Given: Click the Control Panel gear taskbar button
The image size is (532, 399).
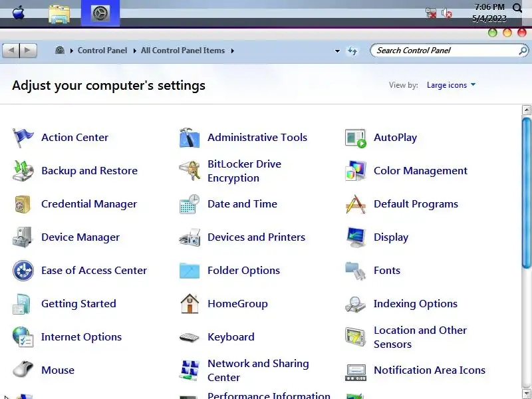Looking at the screenshot, I should (x=100, y=13).
